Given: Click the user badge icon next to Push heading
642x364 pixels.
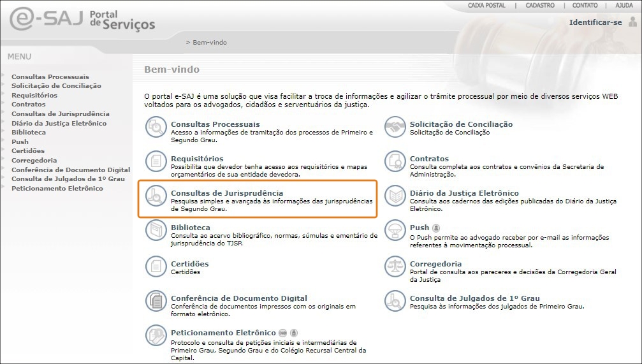Looking at the screenshot, I should [x=436, y=228].
